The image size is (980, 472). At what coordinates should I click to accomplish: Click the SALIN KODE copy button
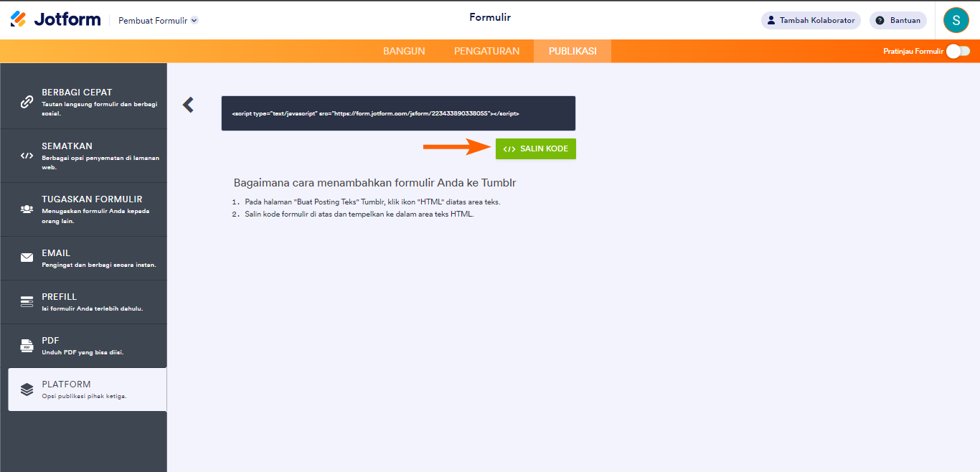coord(535,148)
